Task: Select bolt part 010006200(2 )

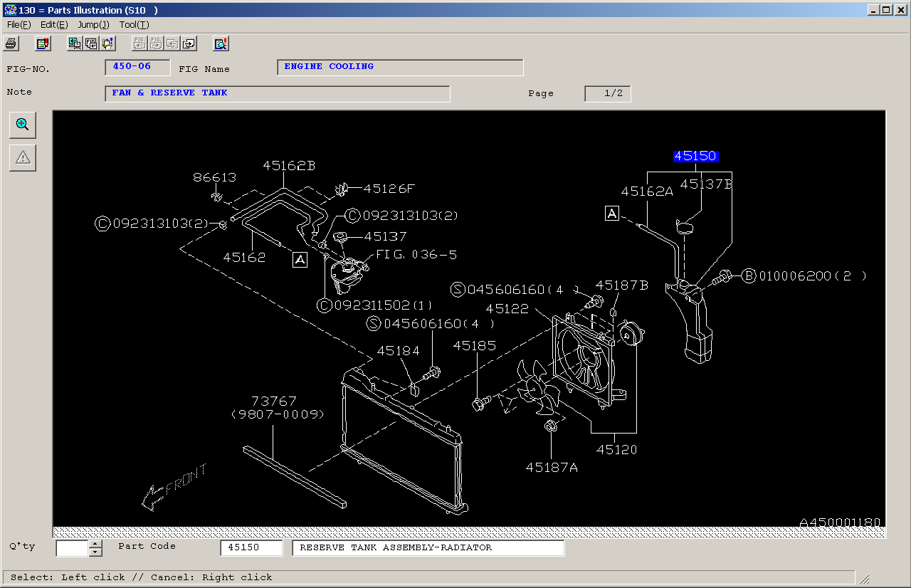Action: pyautogui.click(x=804, y=276)
